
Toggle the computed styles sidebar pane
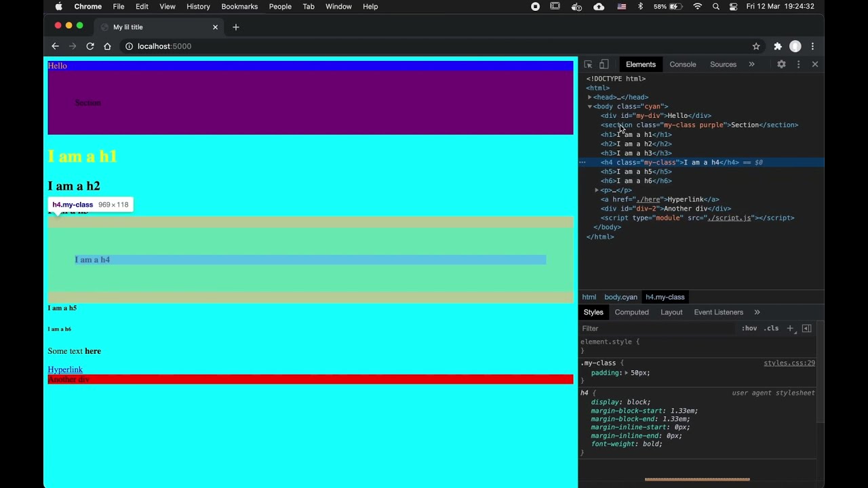click(x=807, y=328)
